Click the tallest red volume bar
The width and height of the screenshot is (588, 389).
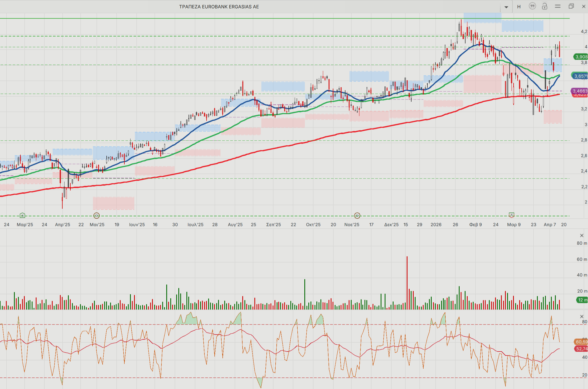[x=407, y=282]
